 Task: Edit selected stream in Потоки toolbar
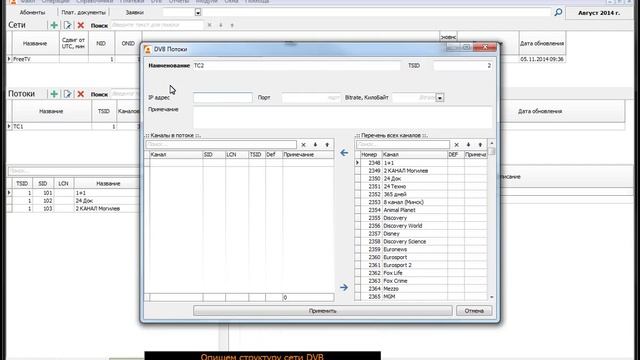(67, 94)
